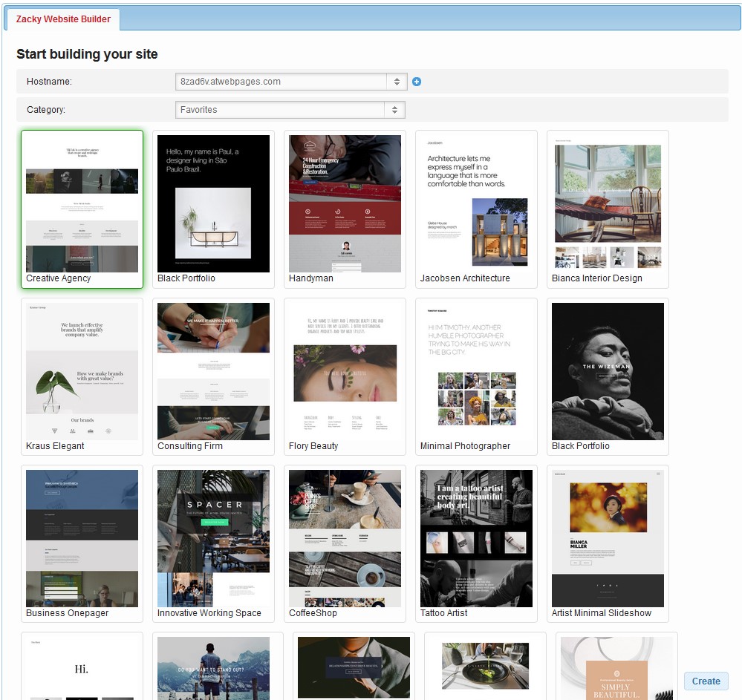
Task: Select the Artist Minimal Slideshow template
Action: pyautogui.click(x=607, y=537)
